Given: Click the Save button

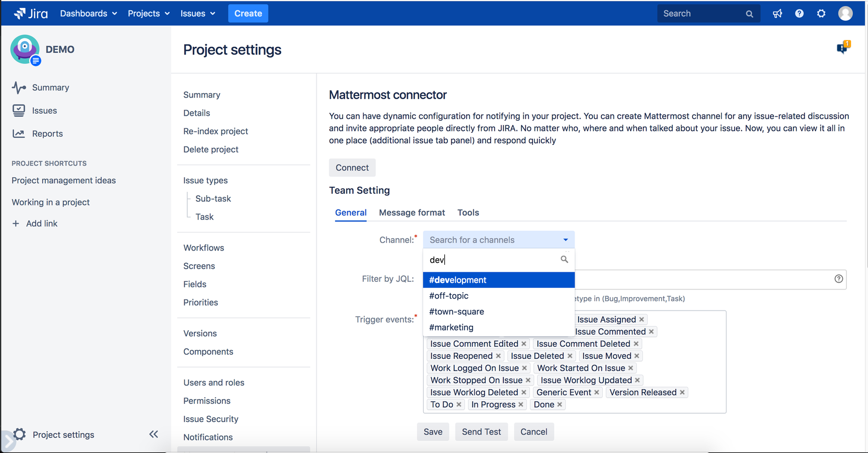Looking at the screenshot, I should point(433,432).
